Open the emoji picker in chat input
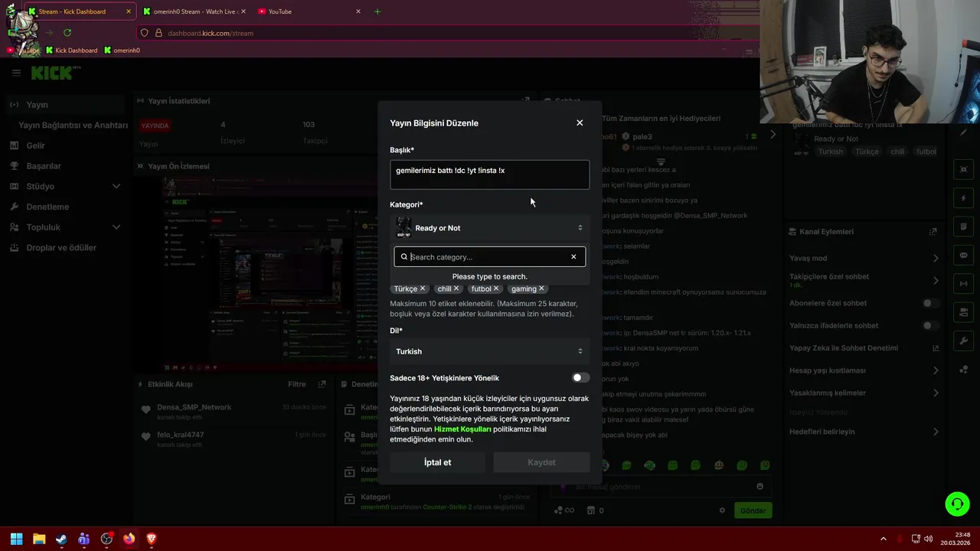 coord(759,486)
